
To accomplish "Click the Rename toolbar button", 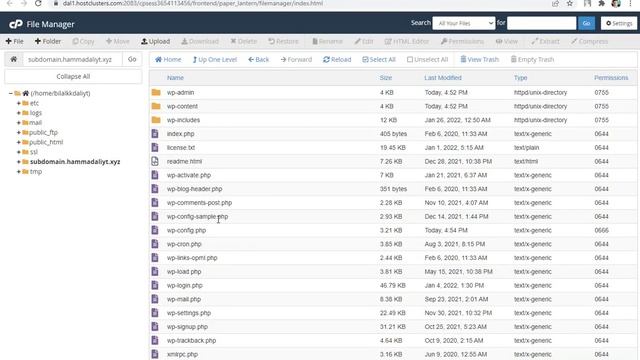I will (327, 41).
